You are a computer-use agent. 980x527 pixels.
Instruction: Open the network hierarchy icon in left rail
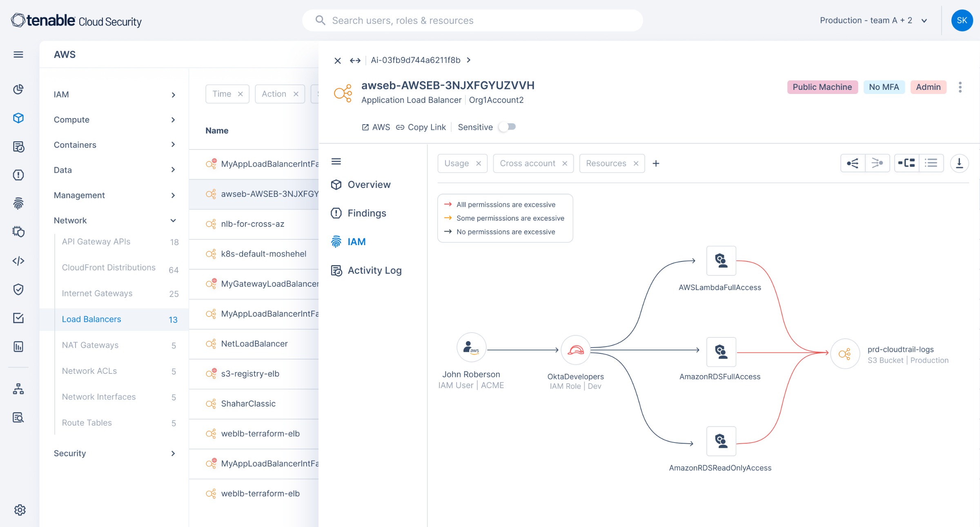click(x=18, y=389)
